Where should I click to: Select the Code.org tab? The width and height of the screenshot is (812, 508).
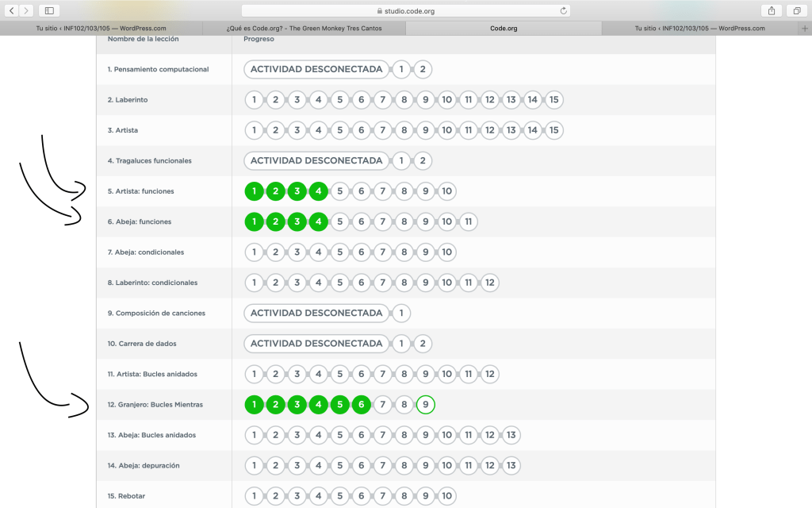click(504, 28)
